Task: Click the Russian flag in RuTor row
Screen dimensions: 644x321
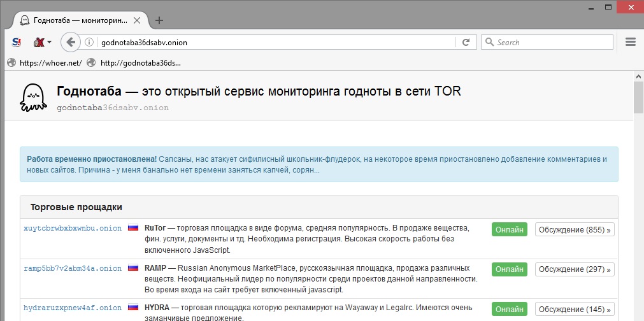Action: 133,228
